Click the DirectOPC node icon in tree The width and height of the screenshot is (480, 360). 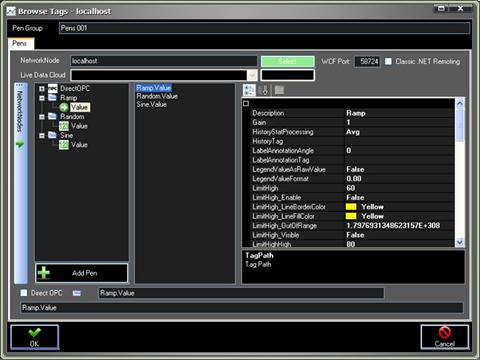tap(53, 89)
